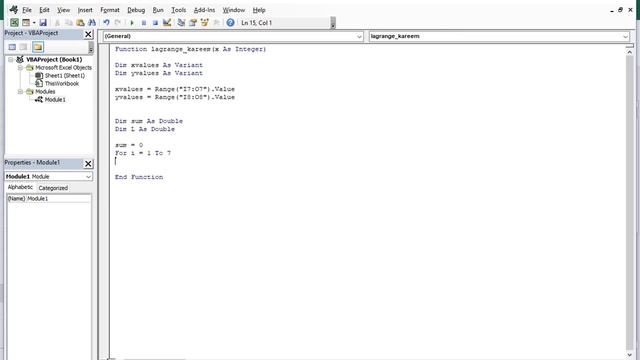Open Find with binoculars icon
This screenshot has height=360, width=640.
pyautogui.click(x=92, y=23)
